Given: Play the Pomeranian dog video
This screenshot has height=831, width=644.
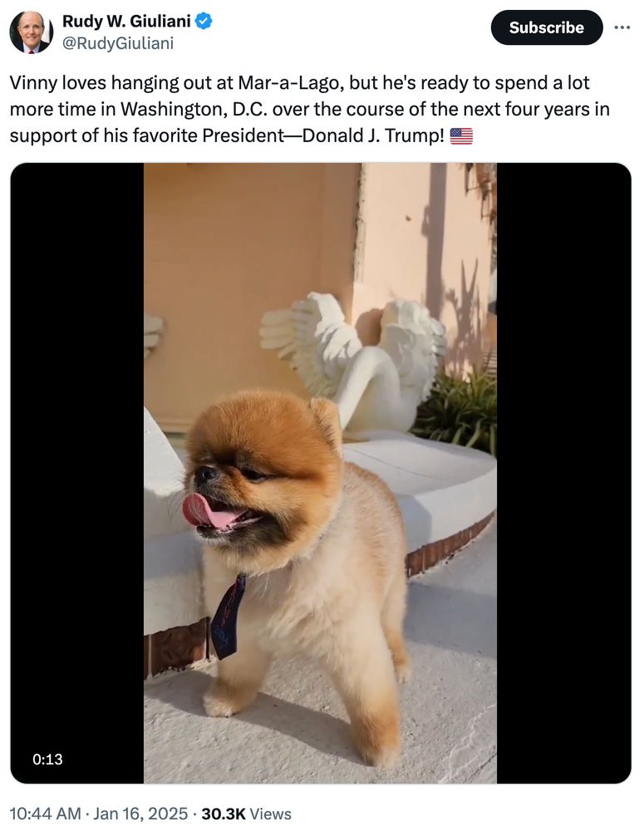Looking at the screenshot, I should (x=320, y=473).
